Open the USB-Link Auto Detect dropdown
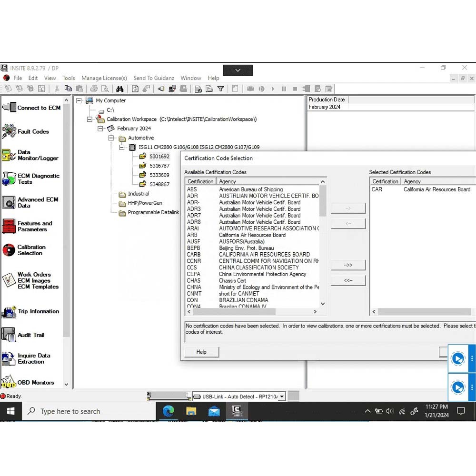The image size is (476, 476). [282, 396]
